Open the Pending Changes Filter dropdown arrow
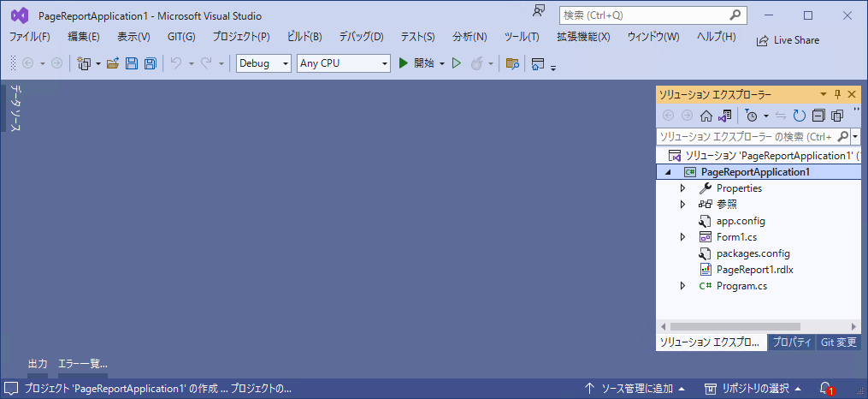The height and width of the screenshot is (399, 868). 766,116
